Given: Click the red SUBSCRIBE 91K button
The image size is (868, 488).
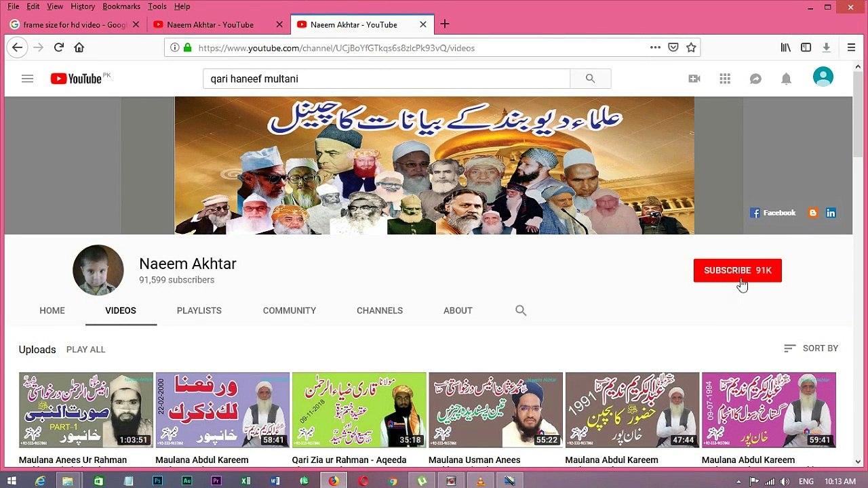Looking at the screenshot, I should tap(738, 270).
